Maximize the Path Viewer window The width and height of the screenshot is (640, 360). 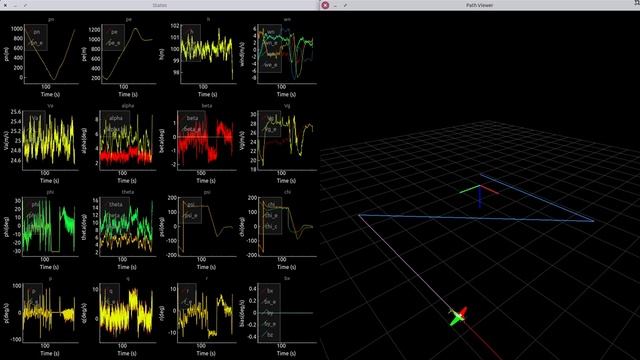pos(345,5)
